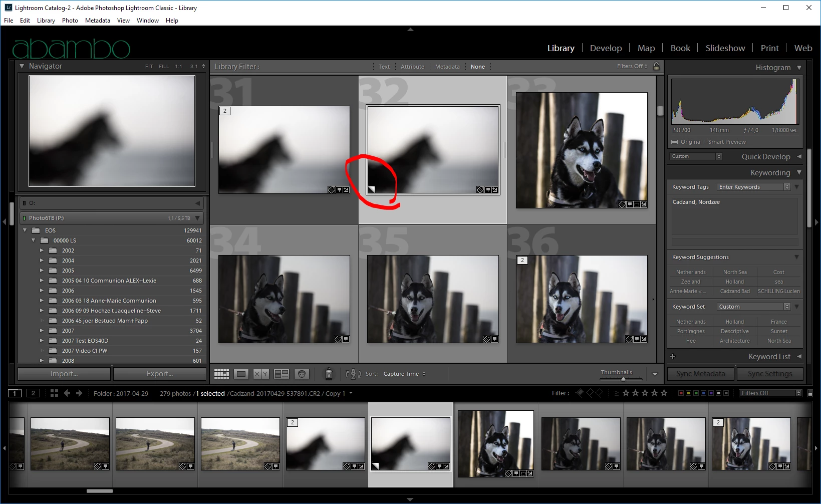Viewport: 821px width, 504px height.
Task: Collapse the EOS folder tree
Action: [25, 230]
